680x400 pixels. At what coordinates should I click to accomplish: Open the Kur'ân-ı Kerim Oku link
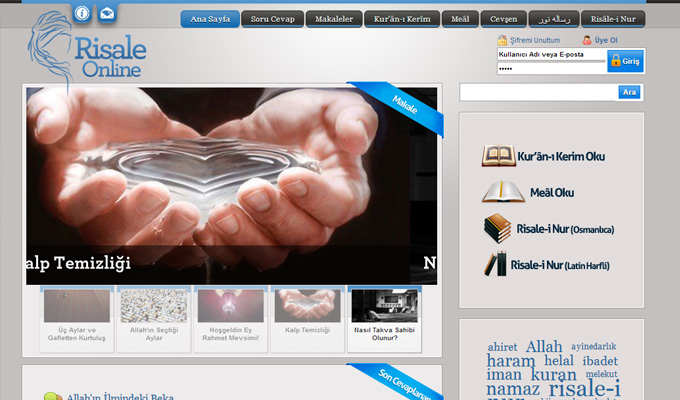pyautogui.click(x=561, y=156)
